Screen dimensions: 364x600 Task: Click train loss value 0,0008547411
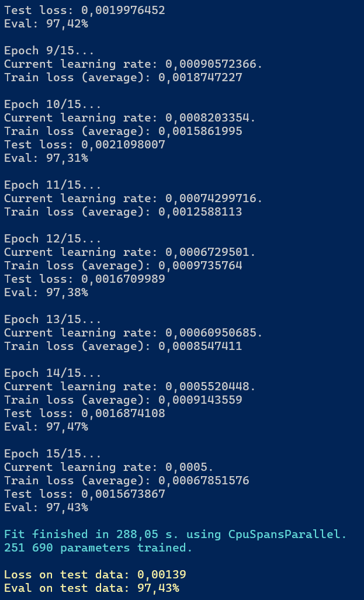tap(200, 346)
